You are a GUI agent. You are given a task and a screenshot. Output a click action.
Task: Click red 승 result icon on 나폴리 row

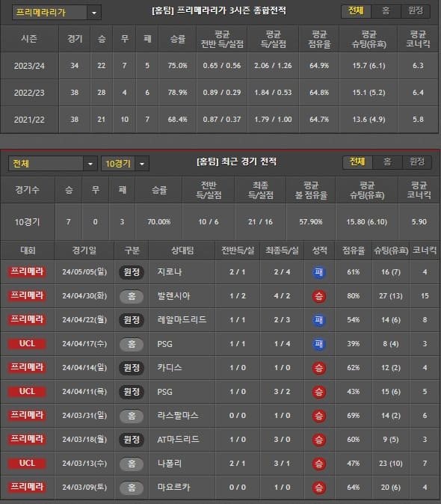tap(319, 464)
